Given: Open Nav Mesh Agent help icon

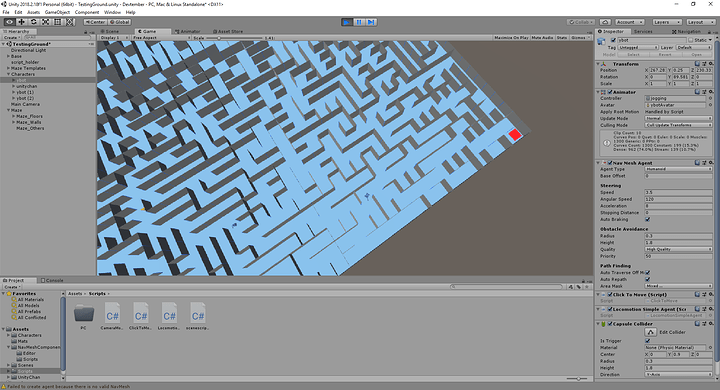Looking at the screenshot, I should click(698, 163).
